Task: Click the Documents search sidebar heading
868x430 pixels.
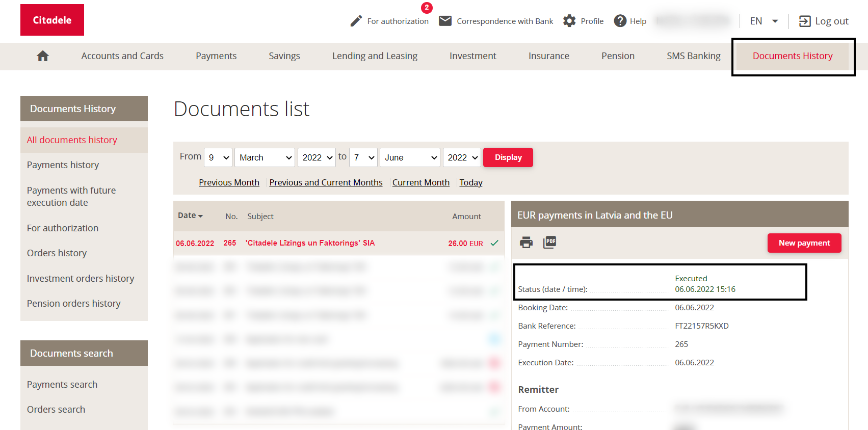Action: [x=84, y=353]
